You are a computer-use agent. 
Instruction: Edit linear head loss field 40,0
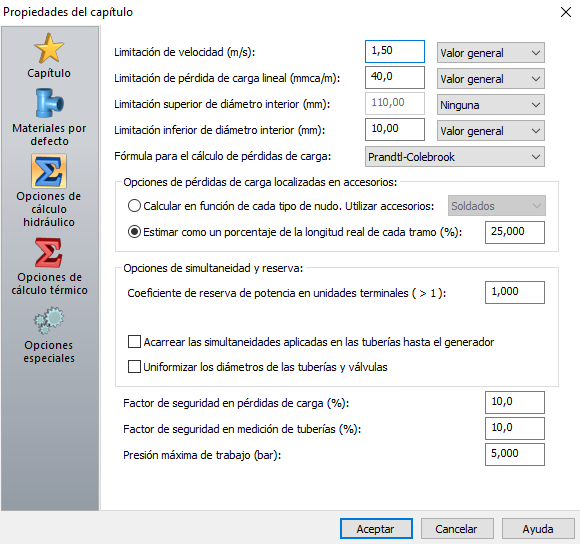[x=395, y=77]
